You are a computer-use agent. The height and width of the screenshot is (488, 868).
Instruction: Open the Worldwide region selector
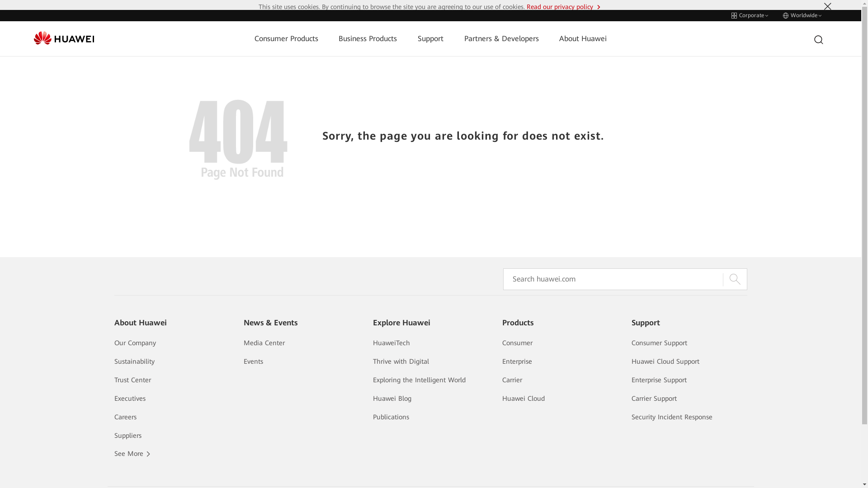(x=802, y=15)
